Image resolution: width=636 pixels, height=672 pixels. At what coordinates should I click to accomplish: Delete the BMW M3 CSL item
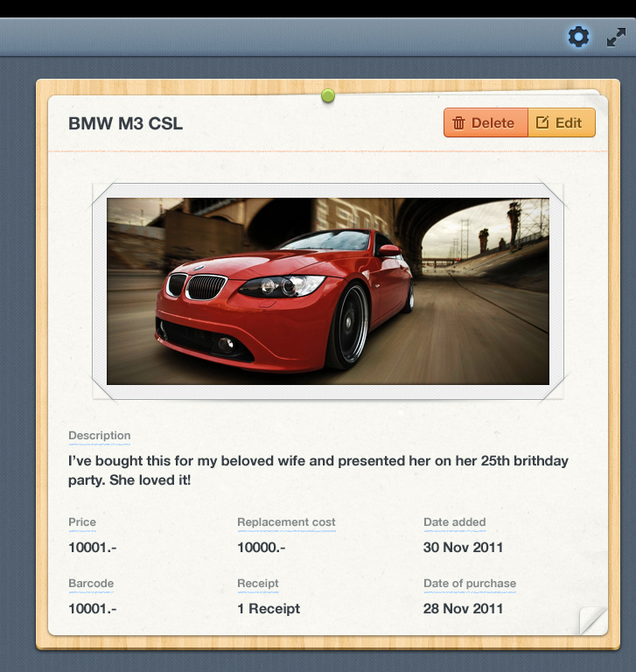[486, 123]
